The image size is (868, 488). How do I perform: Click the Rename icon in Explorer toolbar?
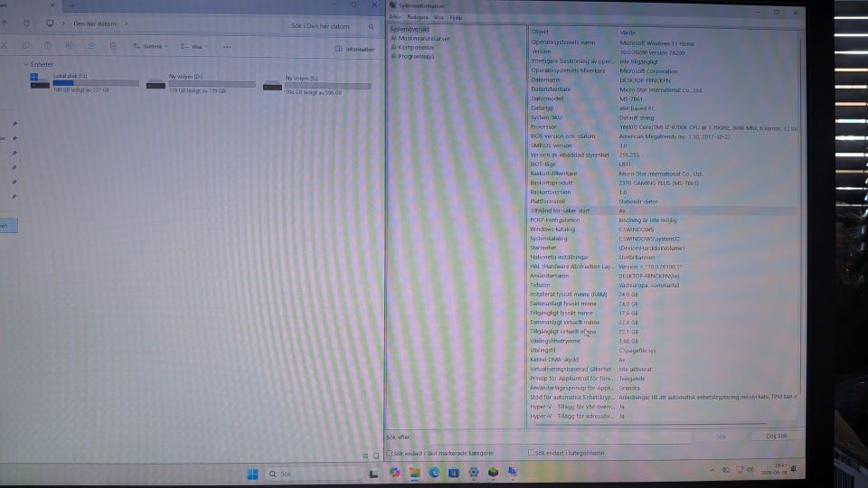click(70, 46)
